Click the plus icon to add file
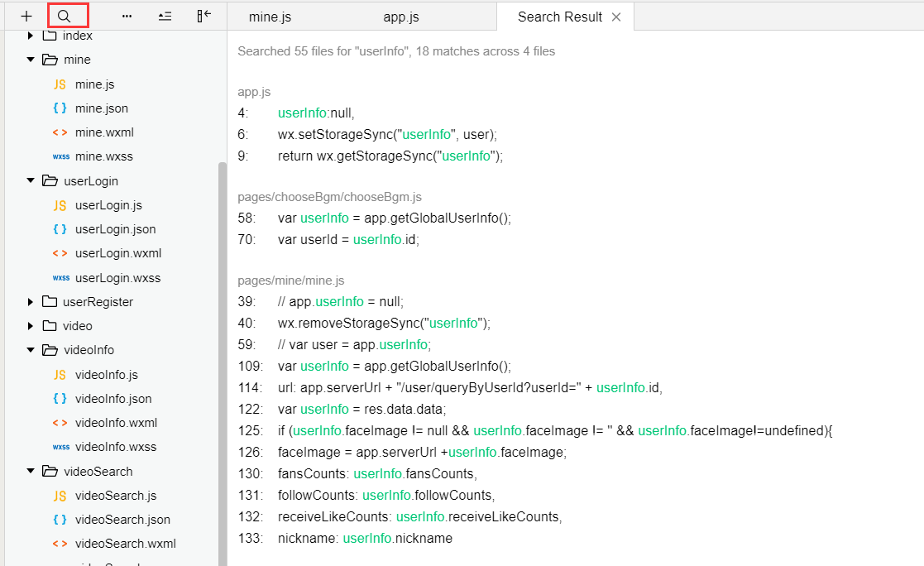Screen dimensions: 924x566 tap(26, 17)
